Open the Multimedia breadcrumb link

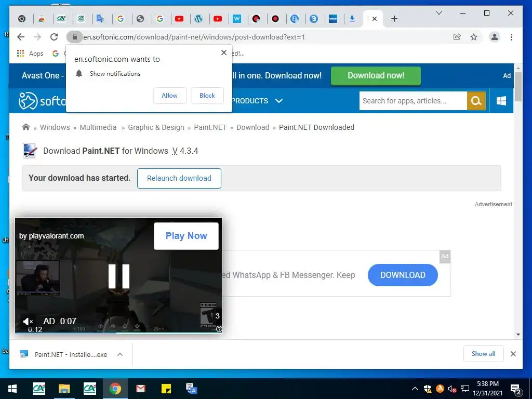point(98,128)
